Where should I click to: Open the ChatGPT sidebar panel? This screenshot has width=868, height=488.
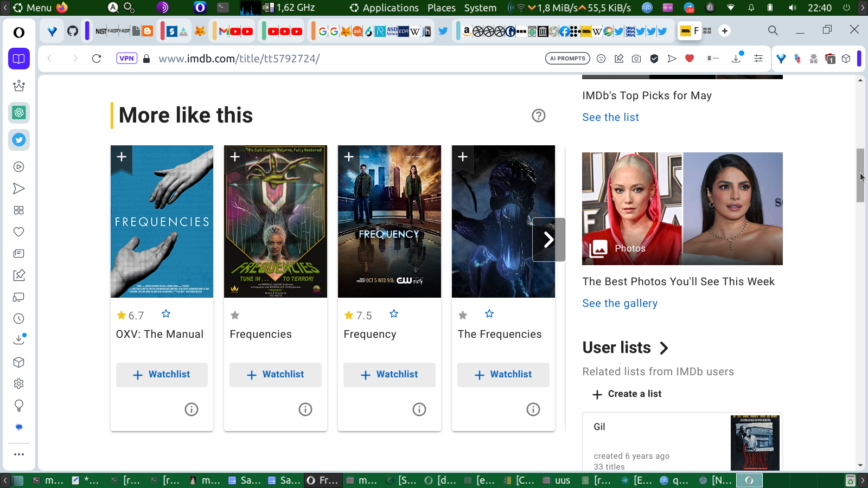point(19,113)
